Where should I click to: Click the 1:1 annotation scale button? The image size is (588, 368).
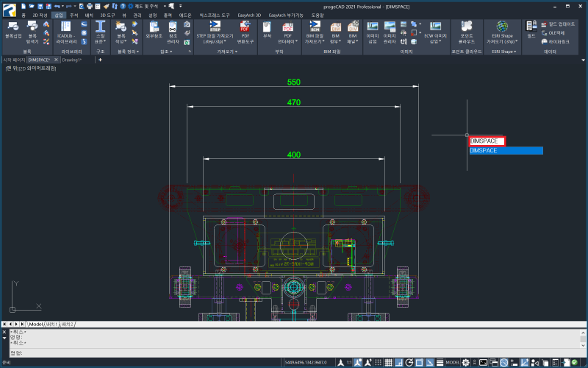[x=348, y=362]
